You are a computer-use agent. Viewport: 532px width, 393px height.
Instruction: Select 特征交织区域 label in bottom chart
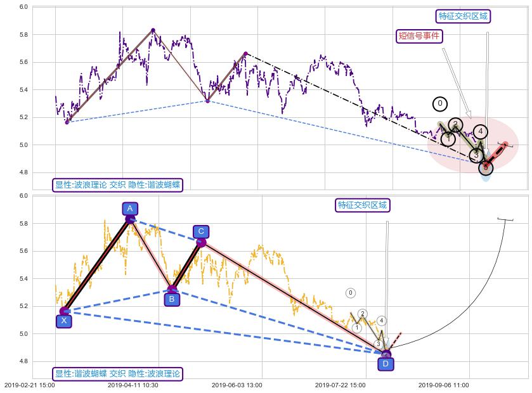click(x=363, y=205)
